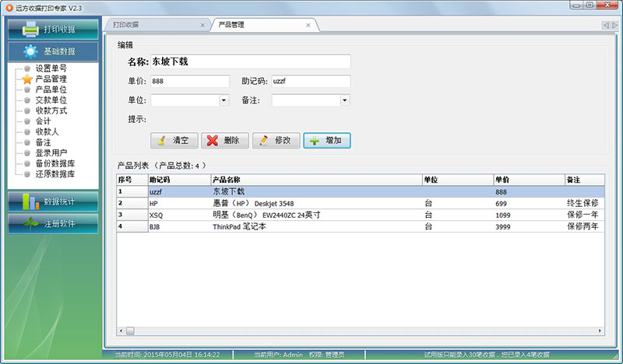
Task: Select the 惠普（HP） Deskjet 3548 row
Action: tap(361, 203)
